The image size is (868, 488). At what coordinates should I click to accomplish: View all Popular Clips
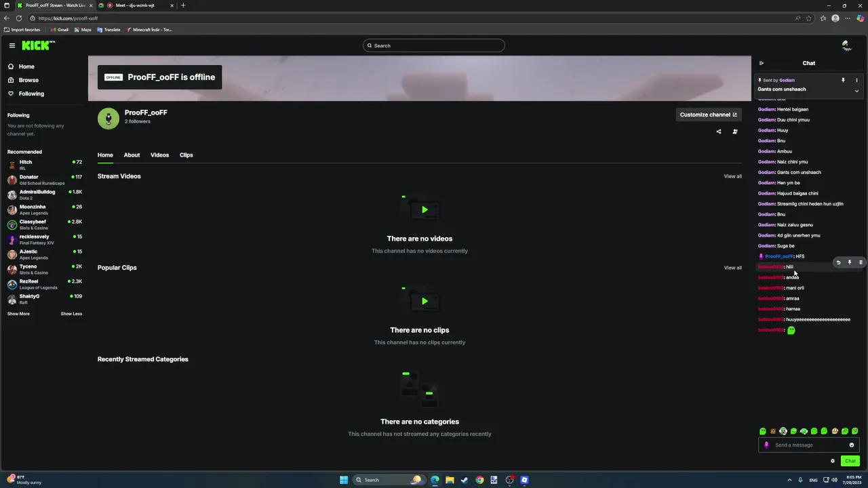[732, 268]
